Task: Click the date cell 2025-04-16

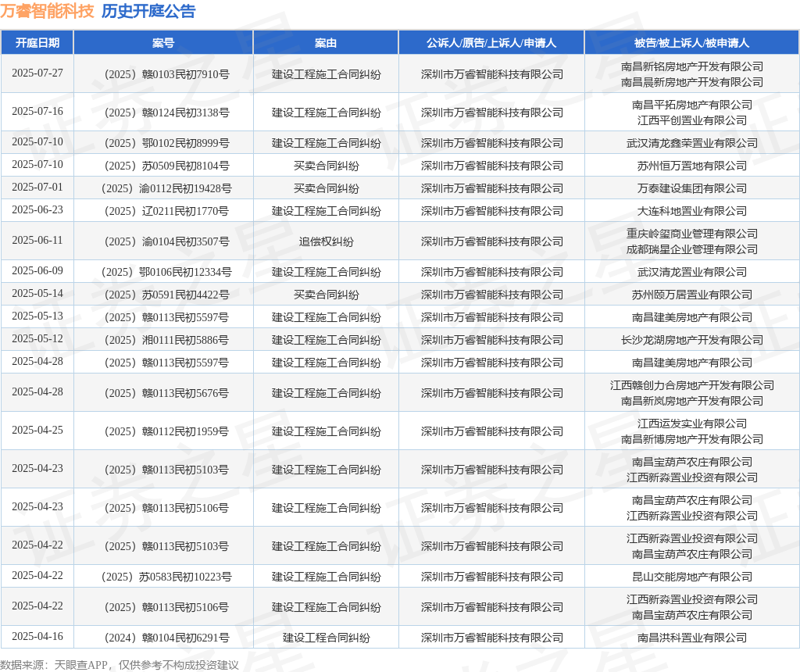Action: point(37,636)
